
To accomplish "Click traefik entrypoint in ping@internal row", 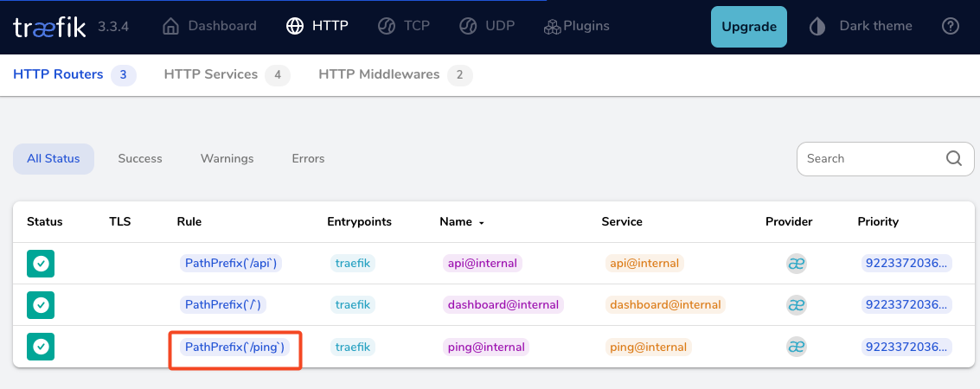I will 353,347.
